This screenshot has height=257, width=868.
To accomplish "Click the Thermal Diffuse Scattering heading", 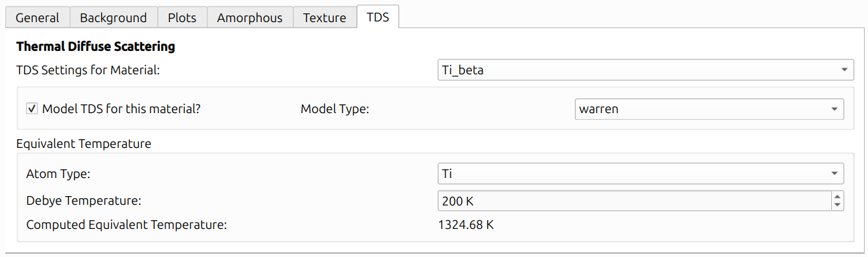I will (96, 47).
